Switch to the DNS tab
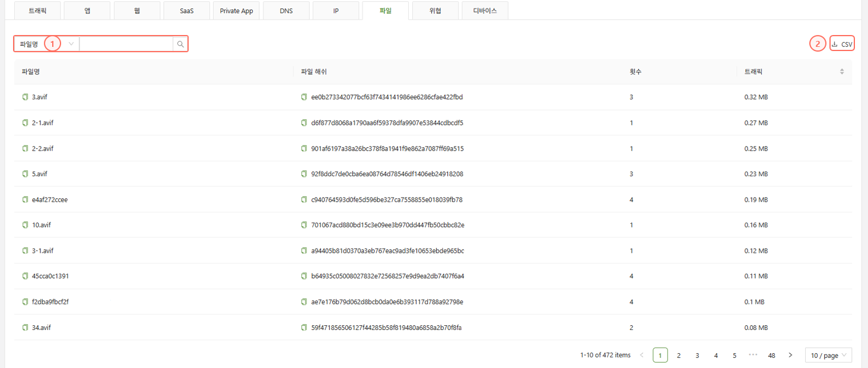Image resolution: width=868 pixels, height=368 pixels. point(286,11)
